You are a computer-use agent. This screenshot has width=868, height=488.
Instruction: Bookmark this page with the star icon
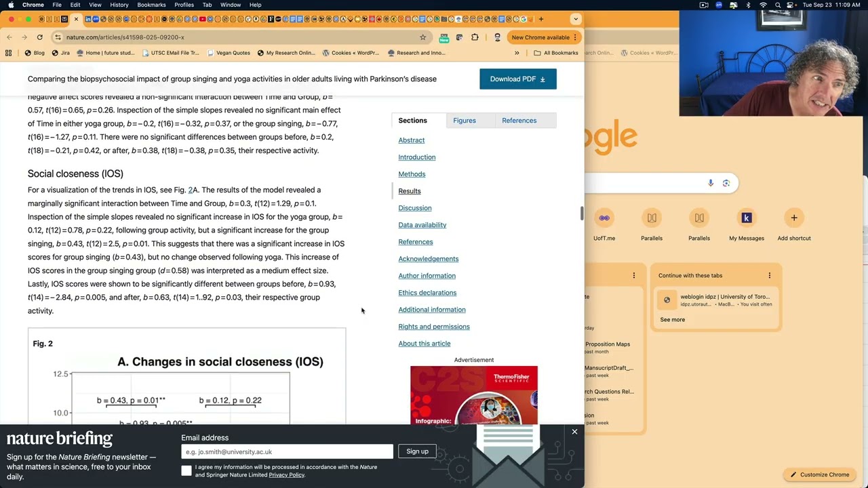422,37
